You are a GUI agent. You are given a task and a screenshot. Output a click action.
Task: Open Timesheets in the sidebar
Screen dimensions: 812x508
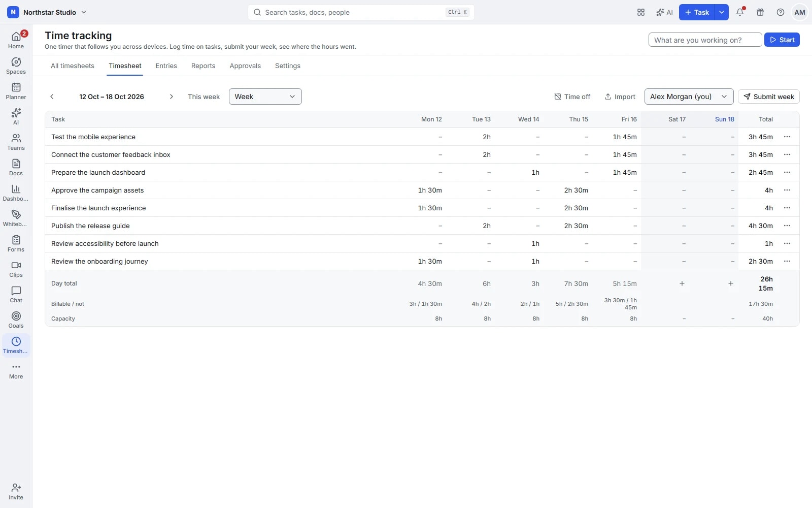(x=16, y=345)
